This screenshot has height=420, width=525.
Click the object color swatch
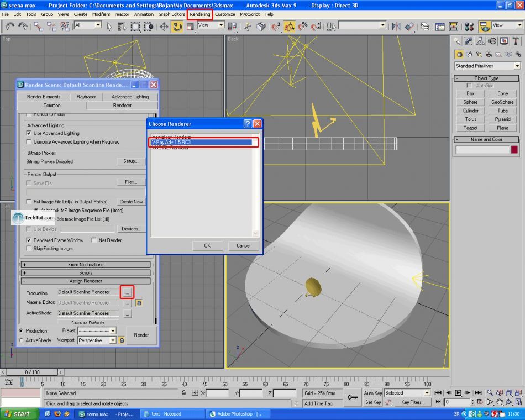coord(514,149)
